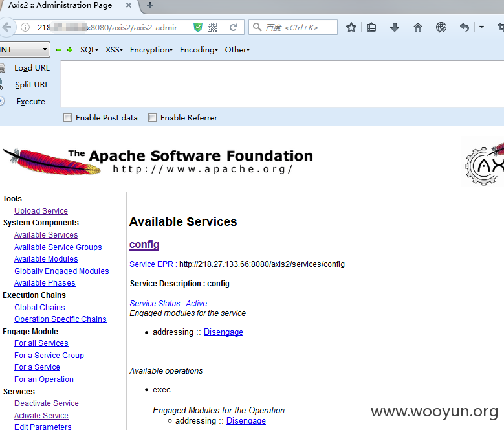Screen dimensions: 504x430
Task: Disengage addressing from the service
Action: pos(223,332)
